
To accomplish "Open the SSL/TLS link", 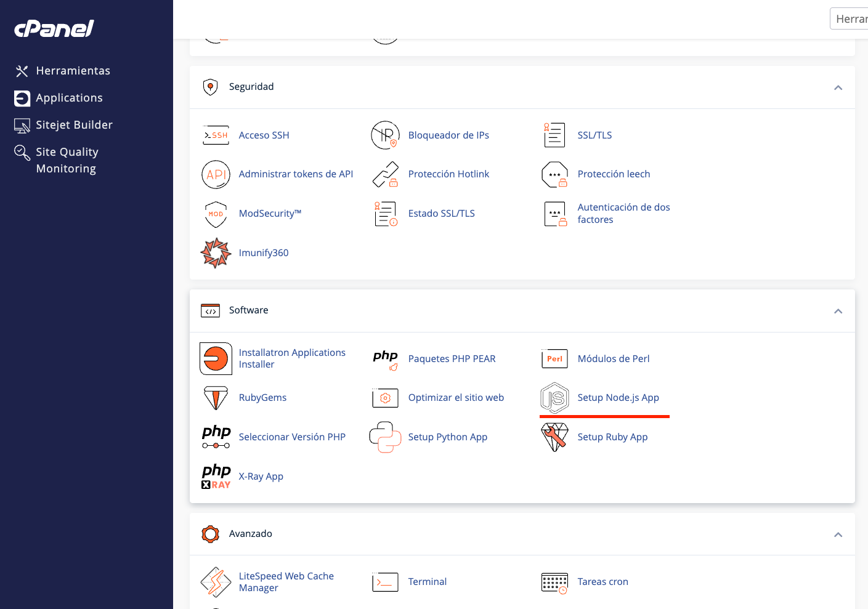I will 594,135.
